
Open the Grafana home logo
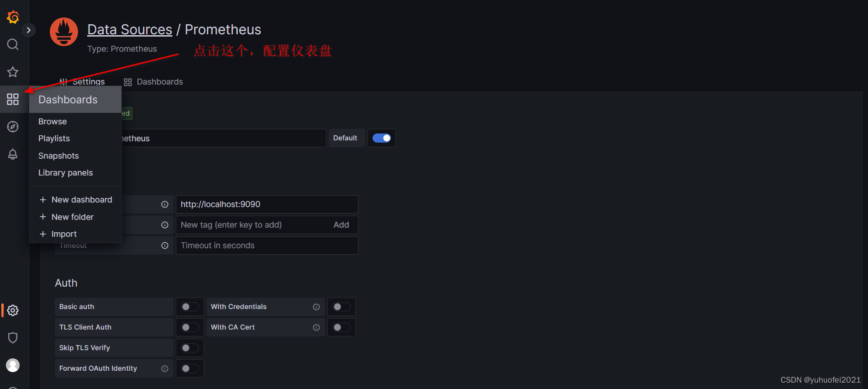point(13,17)
